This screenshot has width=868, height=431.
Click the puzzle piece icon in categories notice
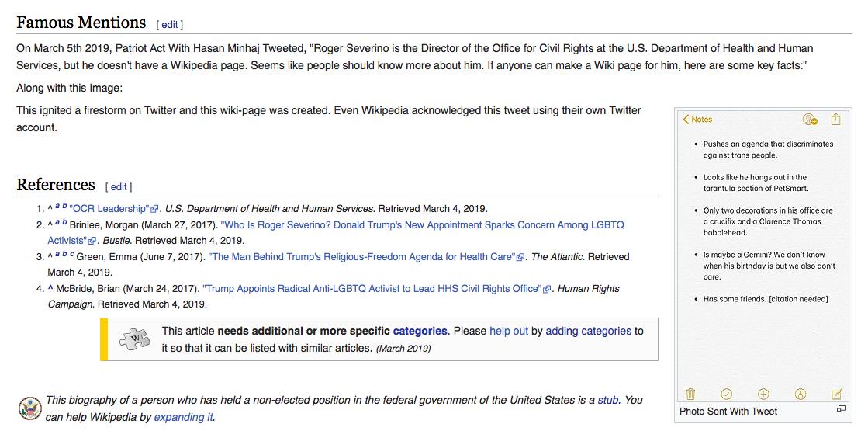[x=134, y=339]
